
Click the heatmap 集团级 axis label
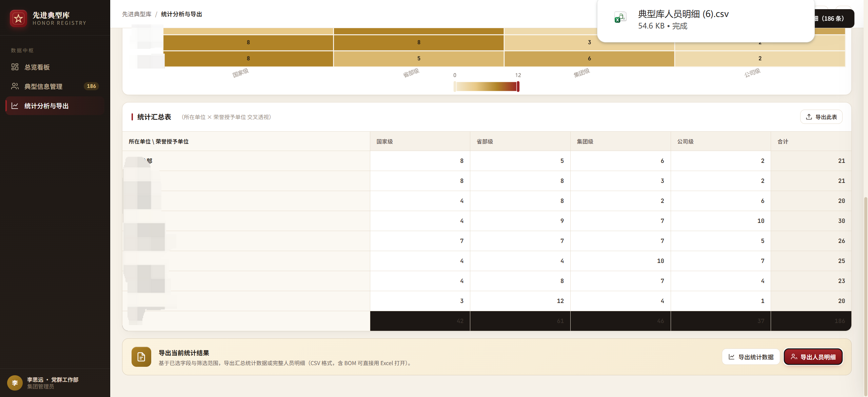[x=582, y=73]
